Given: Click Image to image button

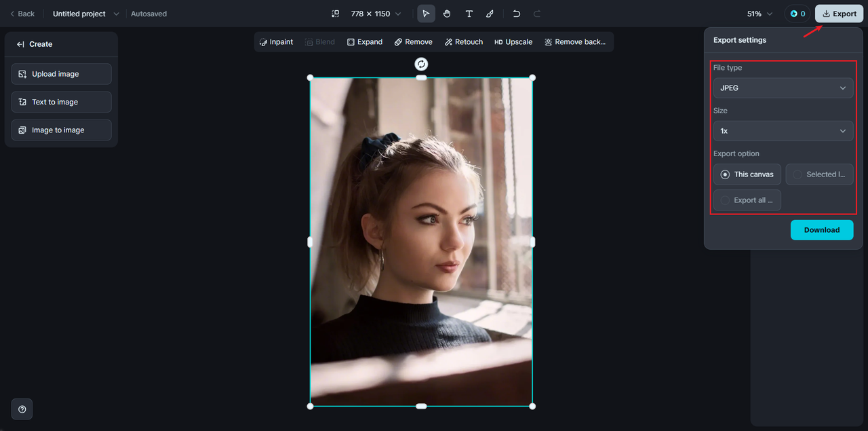Looking at the screenshot, I should coord(62,130).
